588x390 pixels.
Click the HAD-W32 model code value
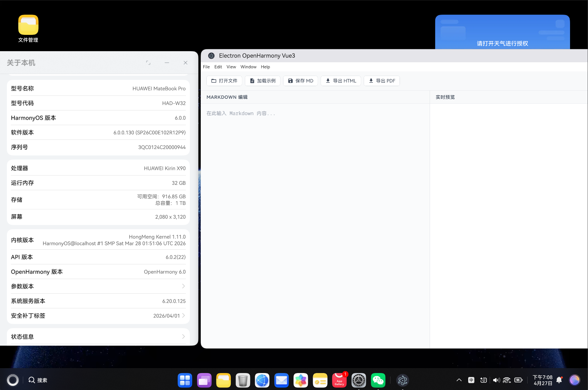174,103
